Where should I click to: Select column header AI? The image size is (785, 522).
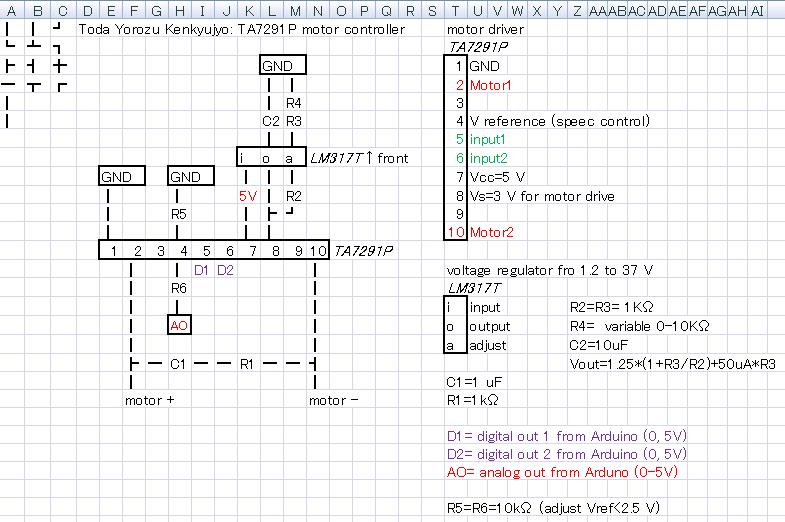[757, 10]
